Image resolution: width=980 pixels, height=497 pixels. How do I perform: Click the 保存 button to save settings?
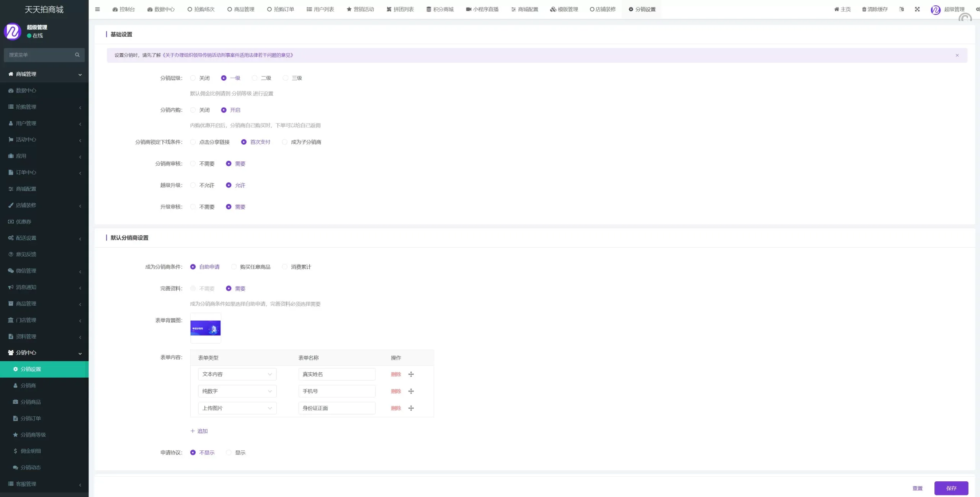(x=952, y=488)
